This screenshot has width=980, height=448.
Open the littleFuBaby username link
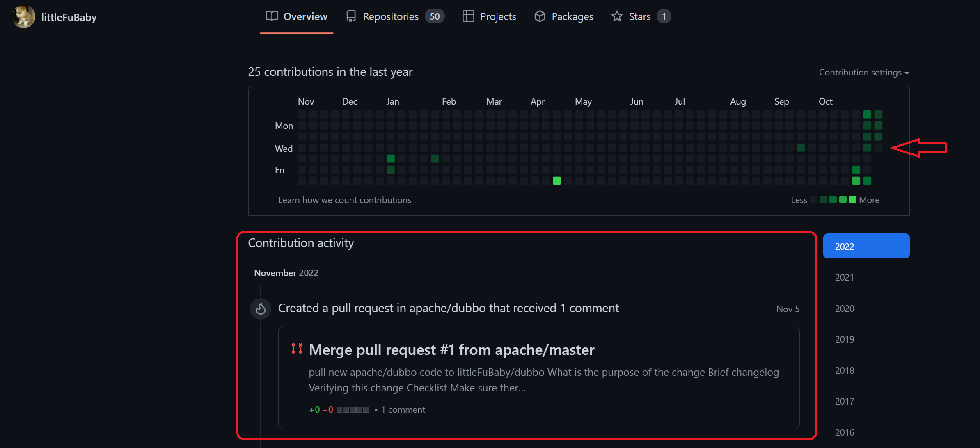pos(69,17)
